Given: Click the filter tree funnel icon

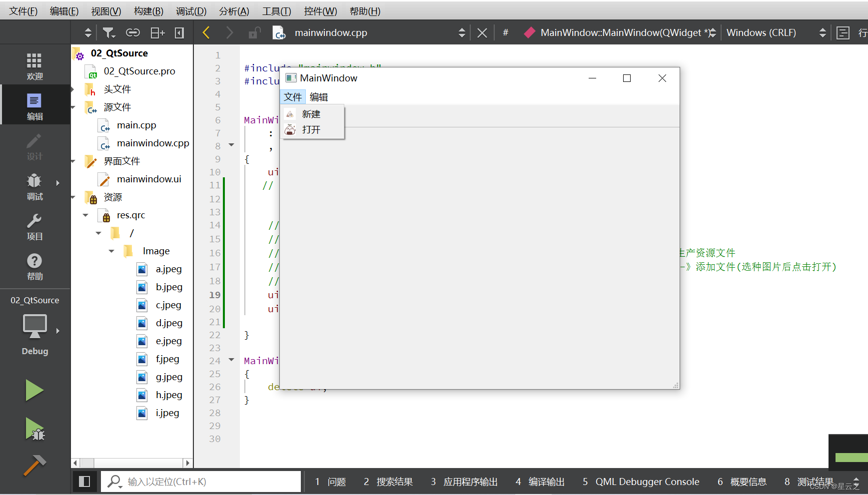Looking at the screenshot, I should [x=108, y=33].
